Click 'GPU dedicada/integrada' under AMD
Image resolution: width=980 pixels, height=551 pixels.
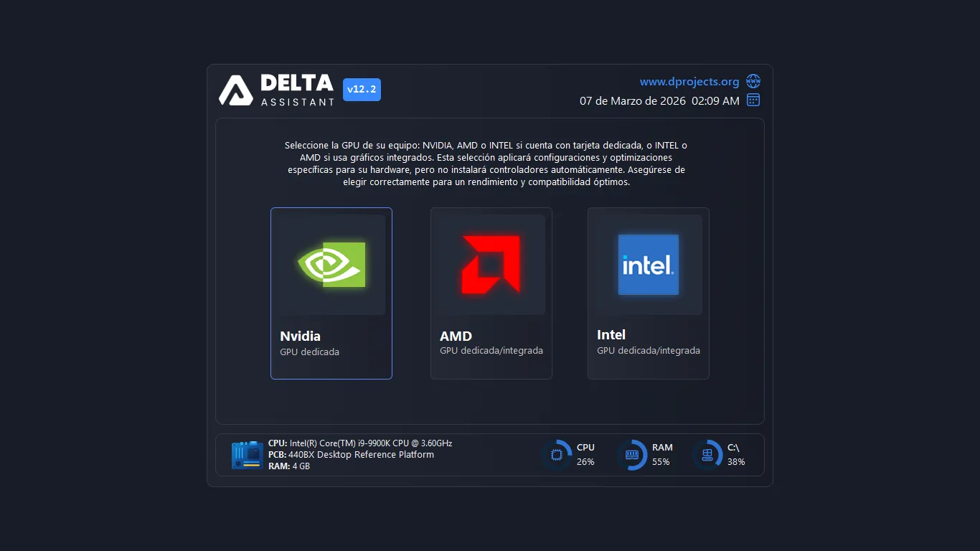tap(491, 351)
